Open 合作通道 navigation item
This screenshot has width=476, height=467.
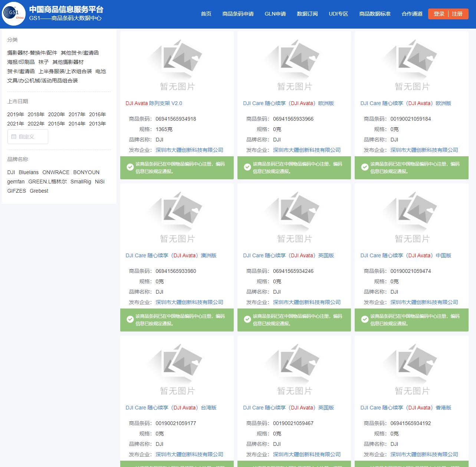(412, 14)
